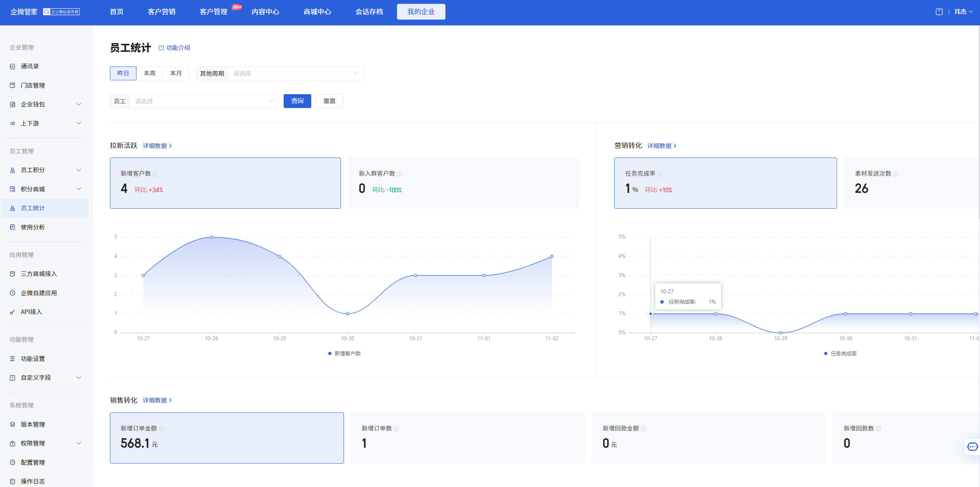Click the 门店管理 store icon
The width and height of the screenshot is (980, 487).
pos(12,85)
